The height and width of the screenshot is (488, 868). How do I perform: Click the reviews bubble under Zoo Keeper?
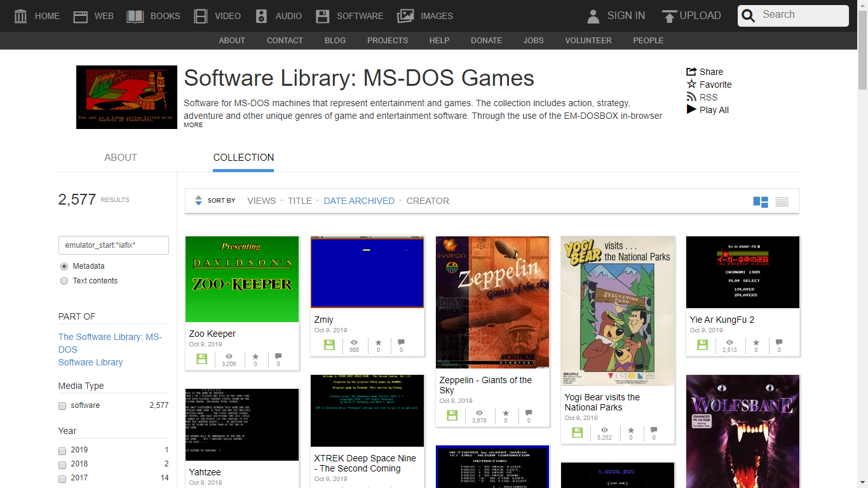278,356
